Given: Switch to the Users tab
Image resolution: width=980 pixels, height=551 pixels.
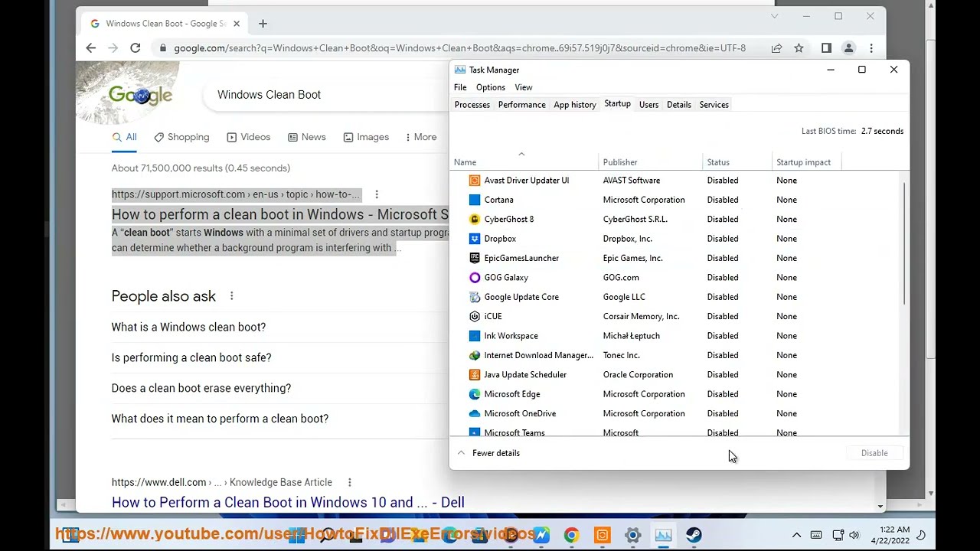Looking at the screenshot, I should (x=648, y=105).
